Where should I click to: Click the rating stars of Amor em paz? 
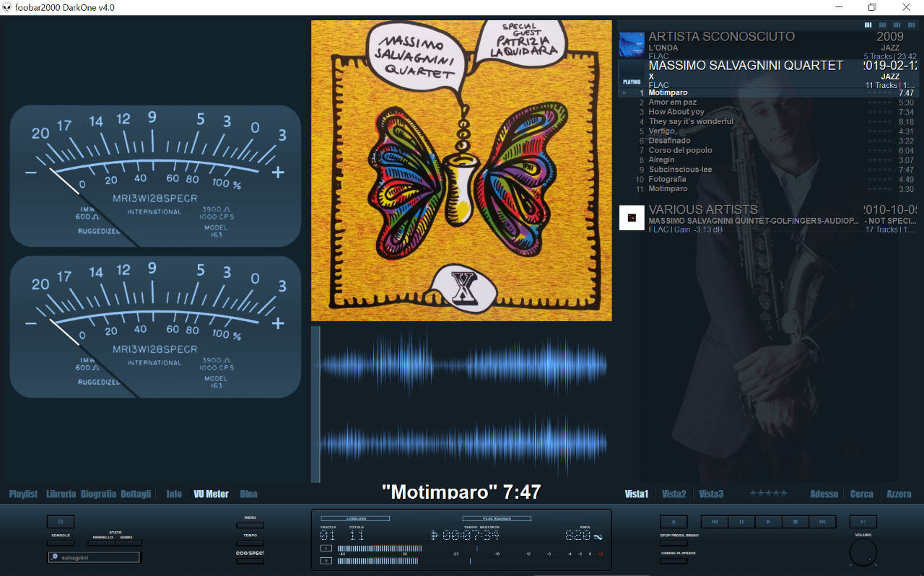point(880,102)
